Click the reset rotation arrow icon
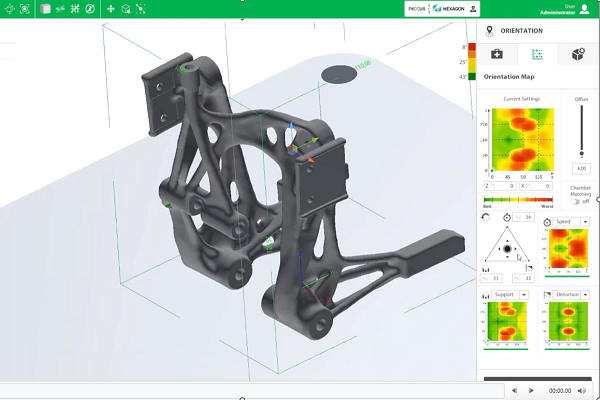 point(486,217)
